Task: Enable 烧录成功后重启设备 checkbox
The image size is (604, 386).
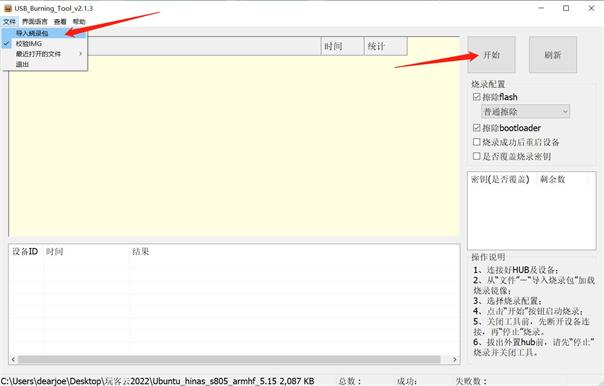Action: 477,142
